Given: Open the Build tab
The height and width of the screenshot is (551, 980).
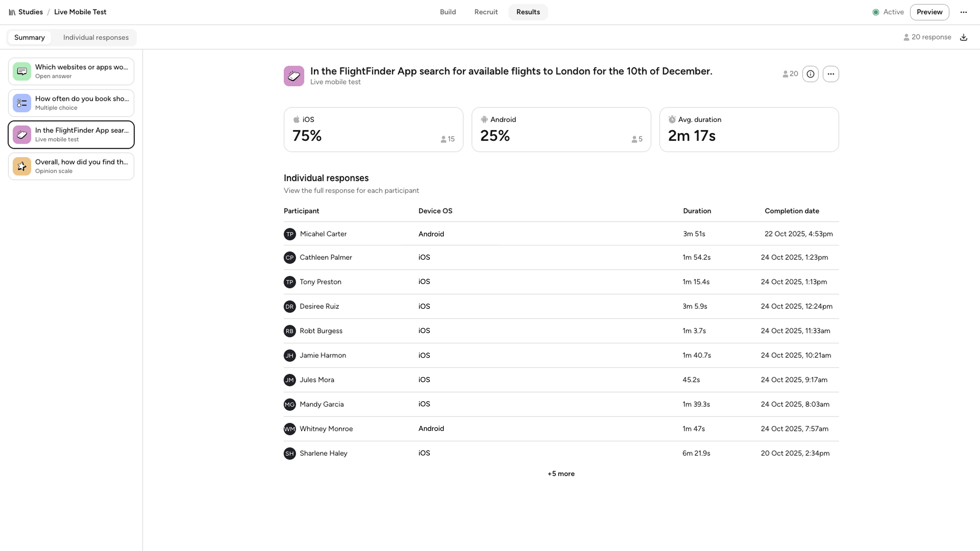Looking at the screenshot, I should point(448,12).
